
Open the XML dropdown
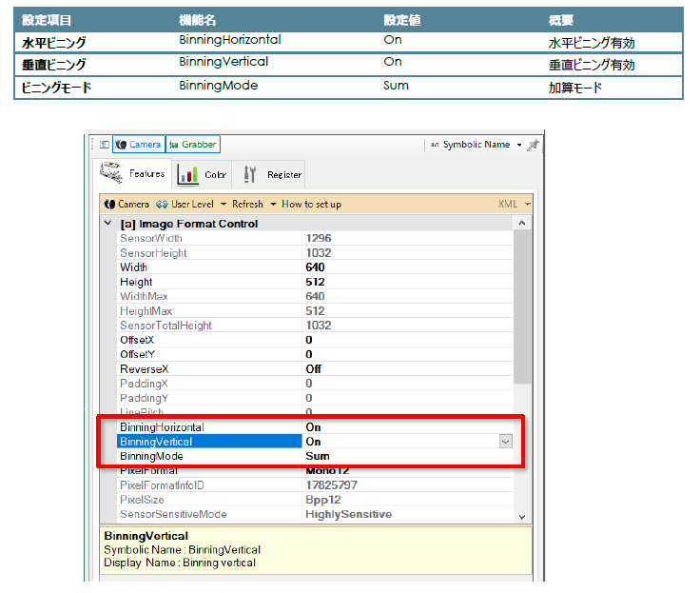(514, 204)
